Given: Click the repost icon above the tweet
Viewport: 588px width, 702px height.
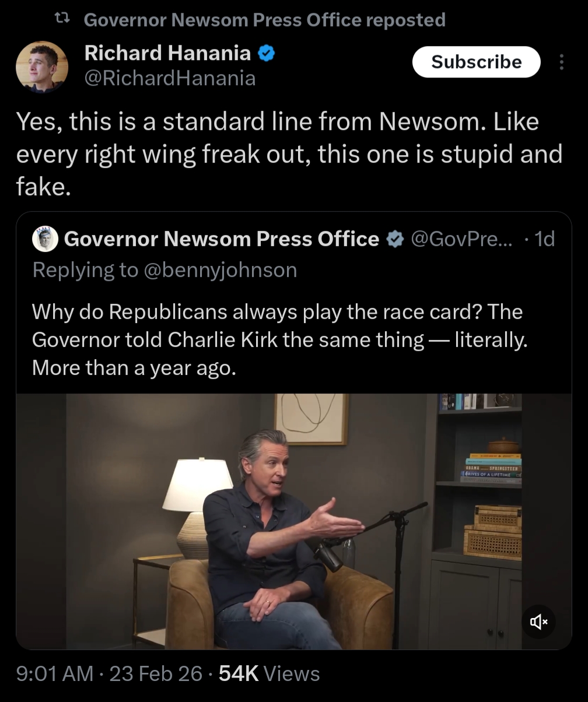Looking at the screenshot, I should pyautogui.click(x=61, y=20).
